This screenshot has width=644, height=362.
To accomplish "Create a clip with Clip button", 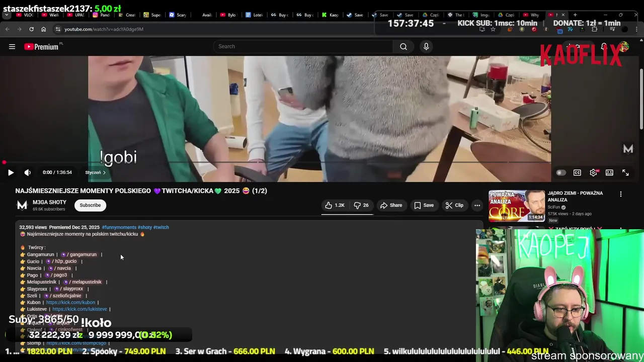I will pos(454,205).
